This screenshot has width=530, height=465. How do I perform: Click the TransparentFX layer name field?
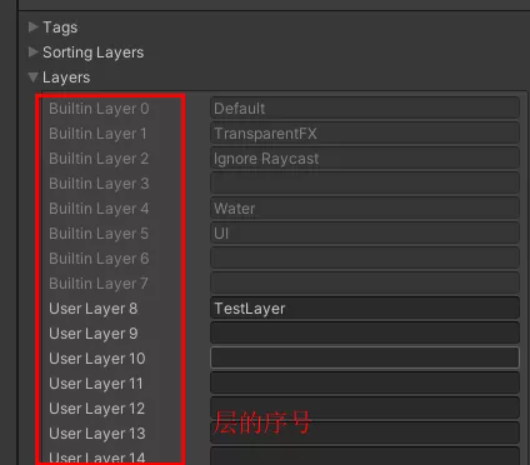coord(365,133)
